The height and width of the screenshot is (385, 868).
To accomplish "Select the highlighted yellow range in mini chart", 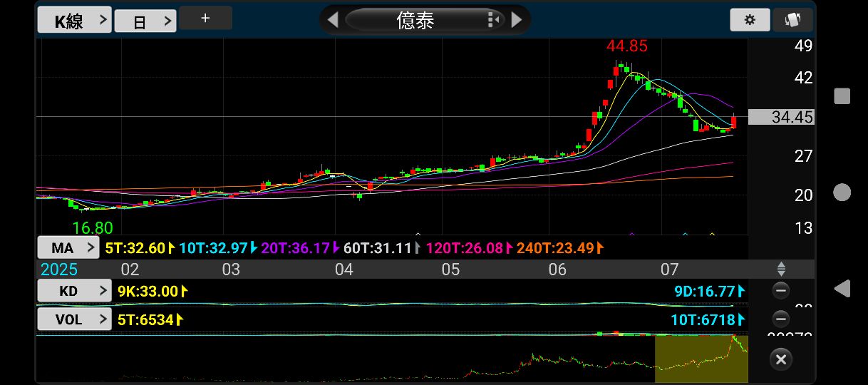I will click(x=701, y=359).
